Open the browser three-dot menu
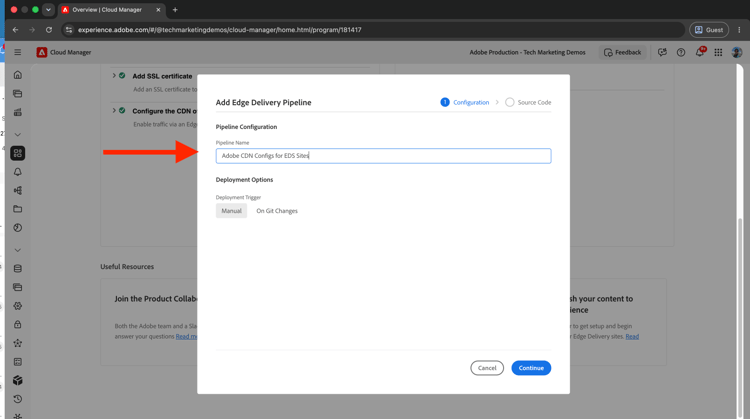This screenshot has height=419, width=750. tap(739, 30)
